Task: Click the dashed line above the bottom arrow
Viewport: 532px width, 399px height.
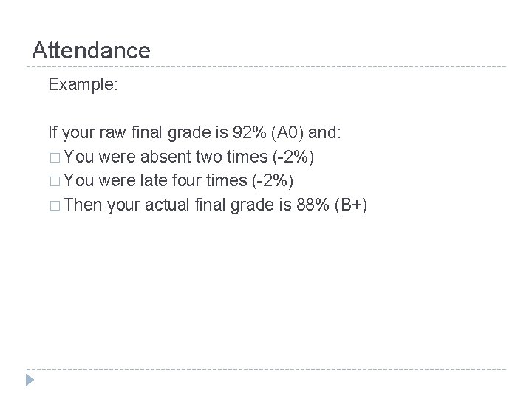Action: tap(266, 369)
